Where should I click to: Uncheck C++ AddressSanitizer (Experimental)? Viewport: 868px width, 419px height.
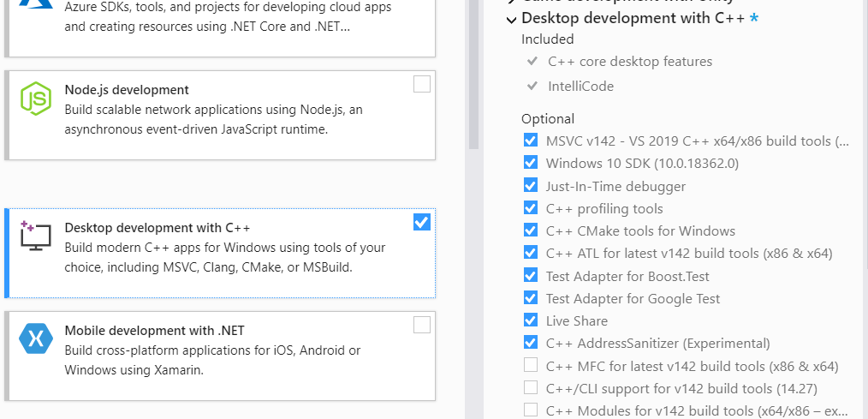(531, 343)
